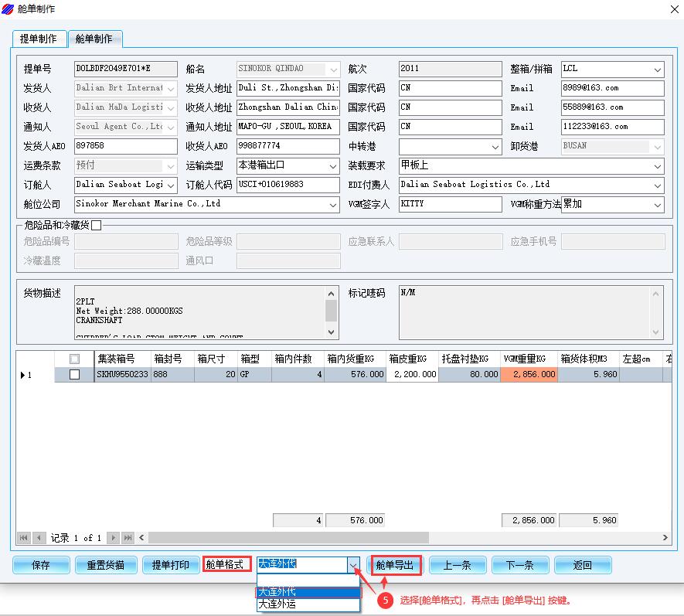Go to next record in navigator
Screen dimensions: 684x616
click(114, 538)
